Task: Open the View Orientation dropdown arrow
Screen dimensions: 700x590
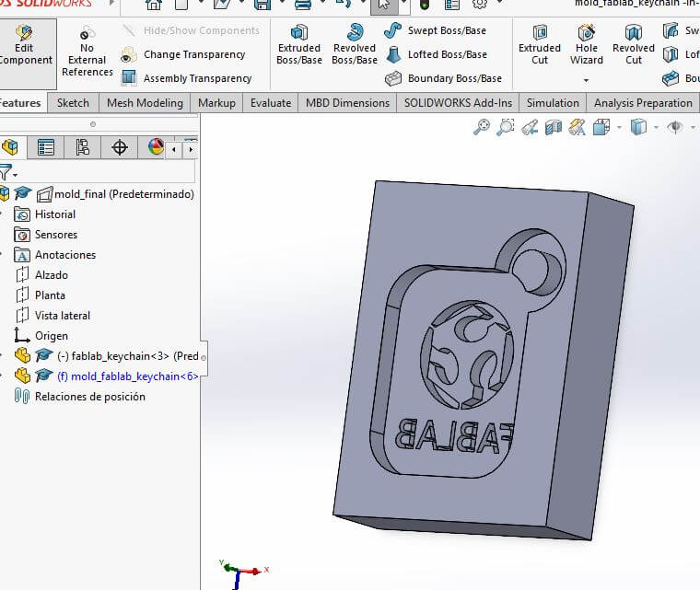Action: click(619, 128)
